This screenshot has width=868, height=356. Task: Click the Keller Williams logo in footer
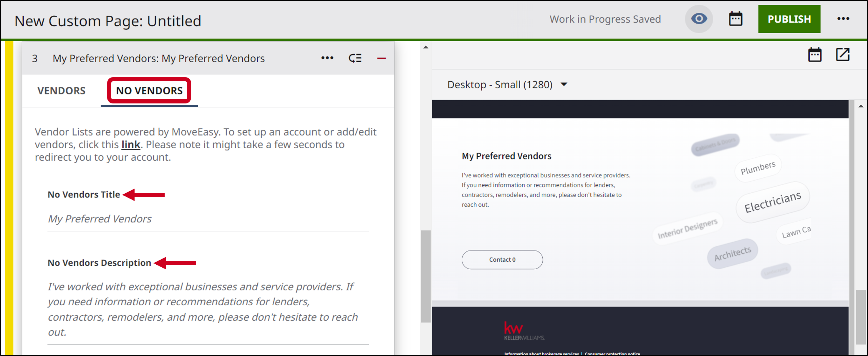(524, 331)
